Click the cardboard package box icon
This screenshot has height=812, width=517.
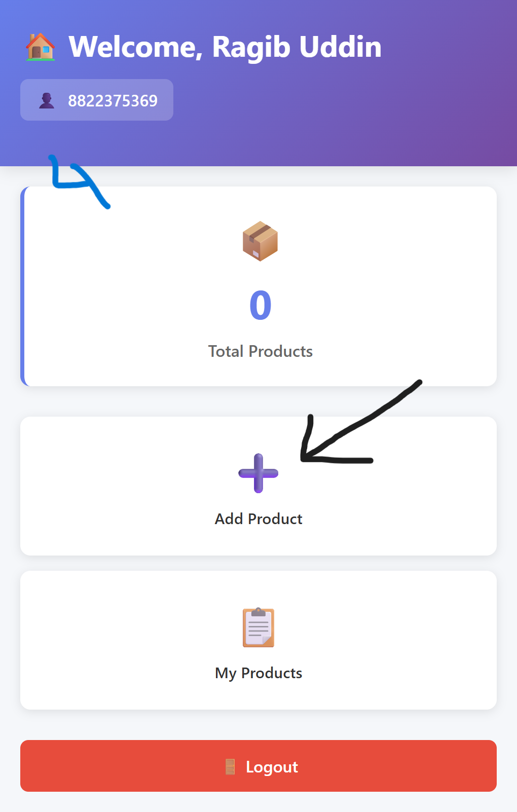260,241
